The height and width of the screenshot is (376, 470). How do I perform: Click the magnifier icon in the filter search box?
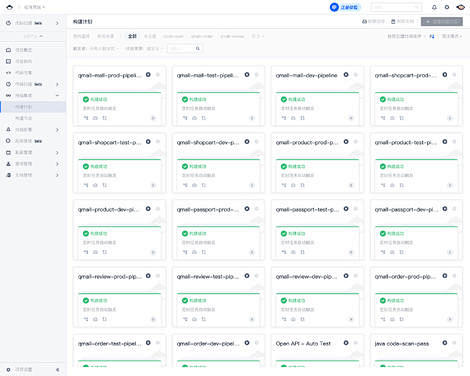198,49
